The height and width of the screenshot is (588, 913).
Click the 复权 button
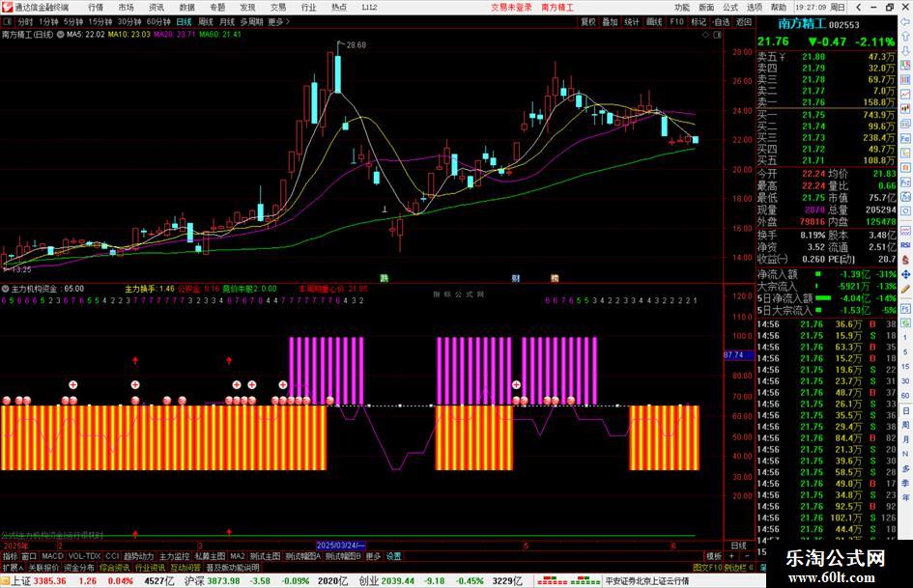[588, 21]
